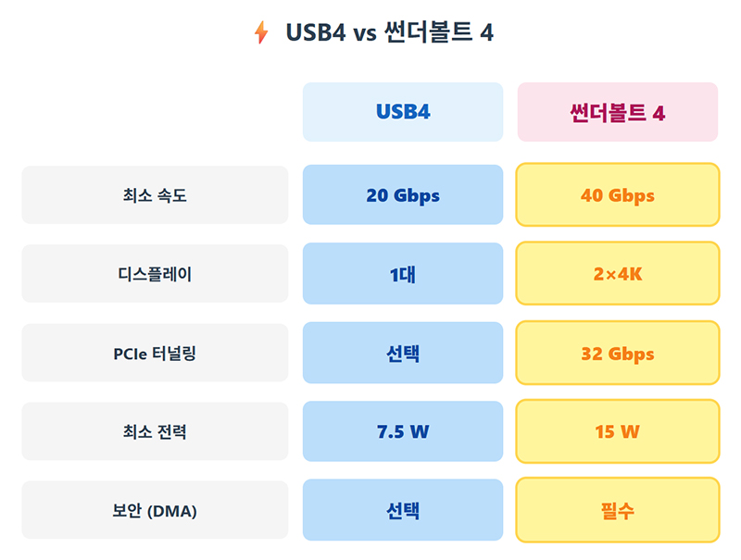The height and width of the screenshot is (560, 741).
Task: Click the lightning bolt icon in title
Action: click(261, 33)
